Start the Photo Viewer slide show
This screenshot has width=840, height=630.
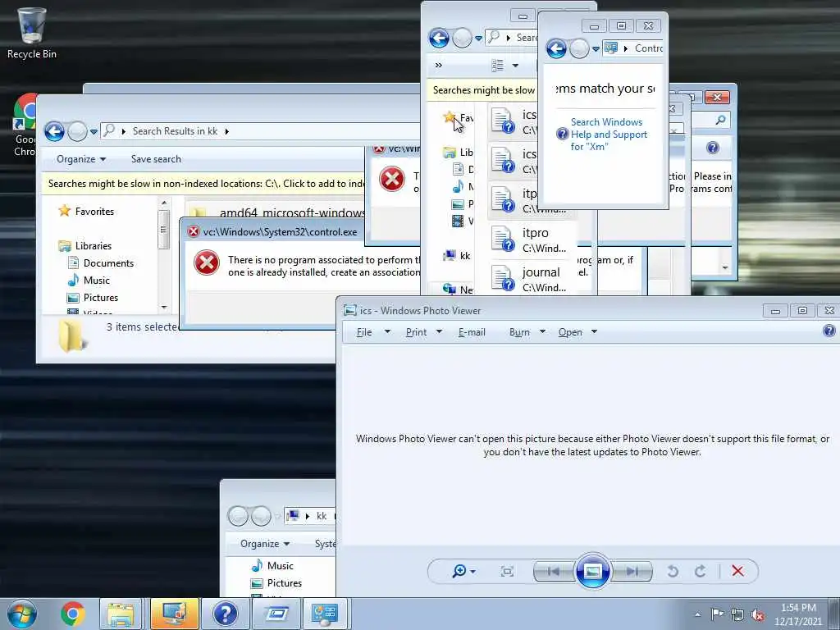pyautogui.click(x=592, y=571)
